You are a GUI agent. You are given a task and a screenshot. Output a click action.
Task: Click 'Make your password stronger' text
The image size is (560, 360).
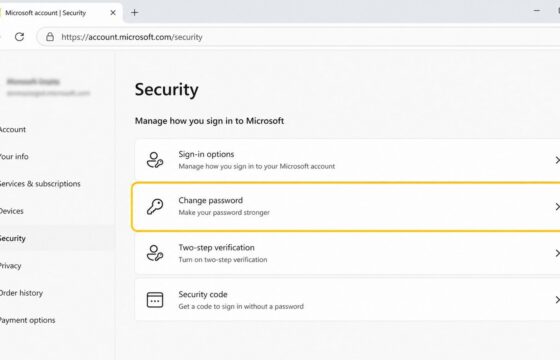click(224, 212)
